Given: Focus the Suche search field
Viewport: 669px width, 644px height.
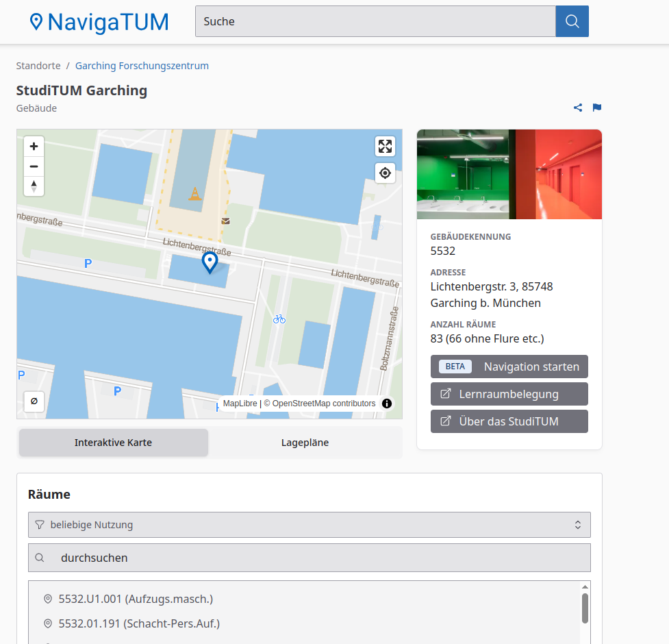Looking at the screenshot, I should [x=375, y=21].
